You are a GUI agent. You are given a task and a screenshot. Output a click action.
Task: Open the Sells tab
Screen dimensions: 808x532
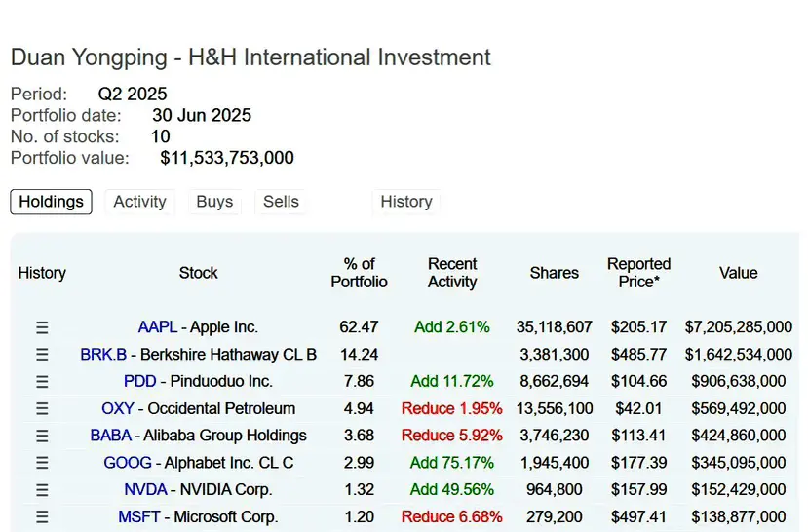281,202
